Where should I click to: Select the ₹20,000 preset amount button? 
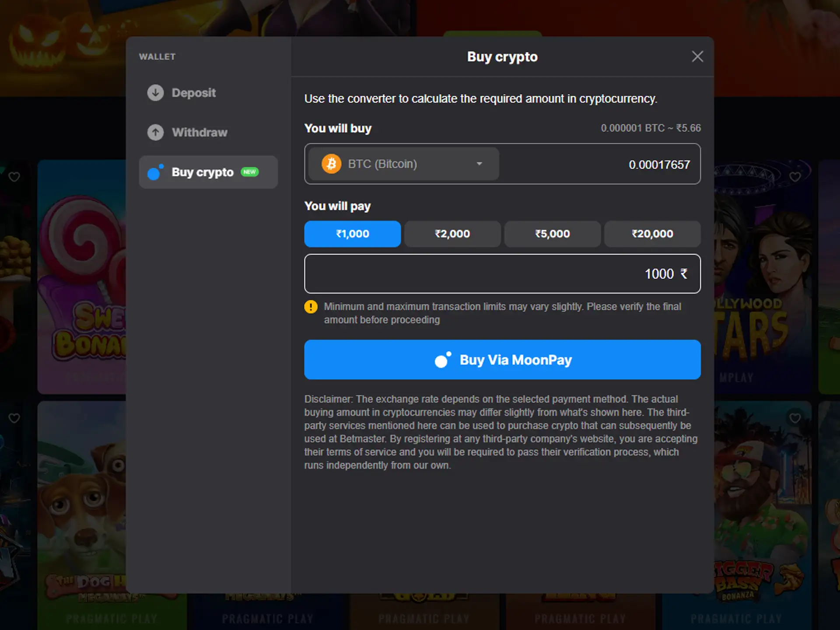click(651, 233)
